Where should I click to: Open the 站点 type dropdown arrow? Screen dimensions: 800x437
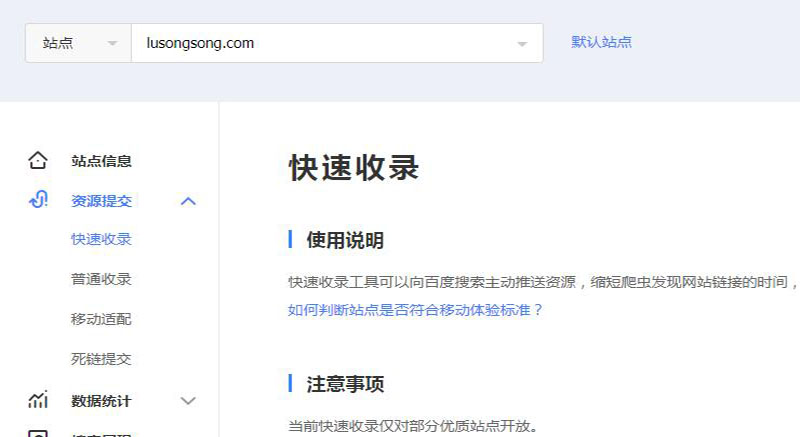click(x=111, y=44)
